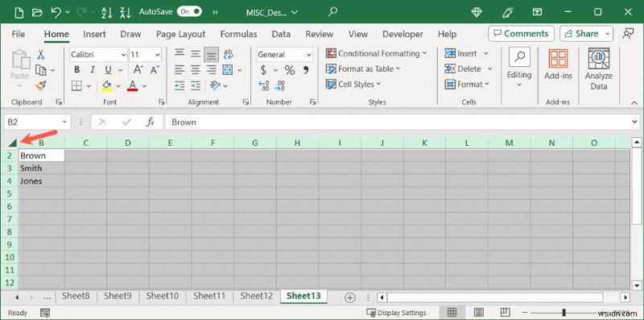Apply borders with the borders icon

[76, 85]
